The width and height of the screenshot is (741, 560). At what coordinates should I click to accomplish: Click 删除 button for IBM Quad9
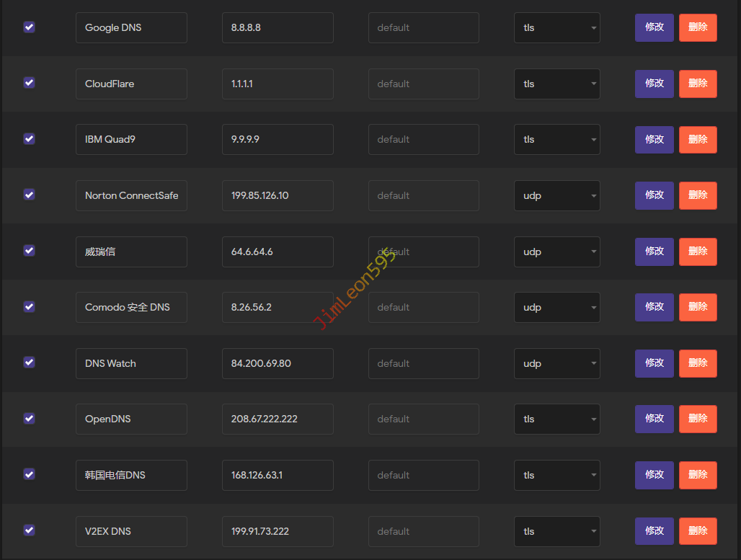(698, 140)
